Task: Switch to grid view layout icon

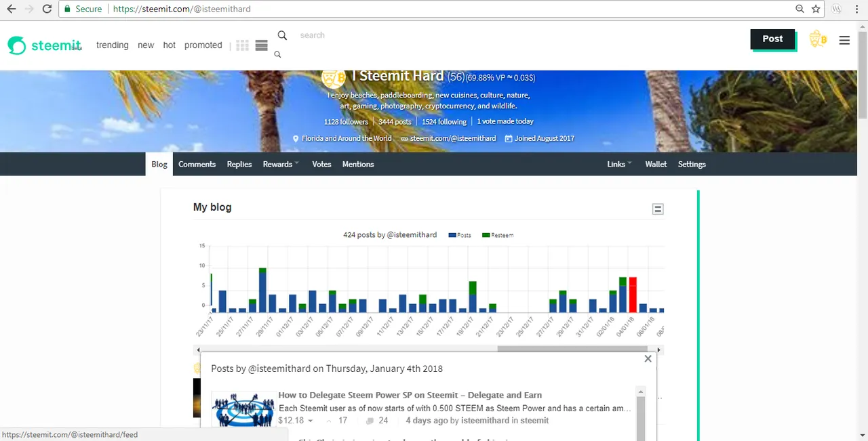Action: coord(242,45)
